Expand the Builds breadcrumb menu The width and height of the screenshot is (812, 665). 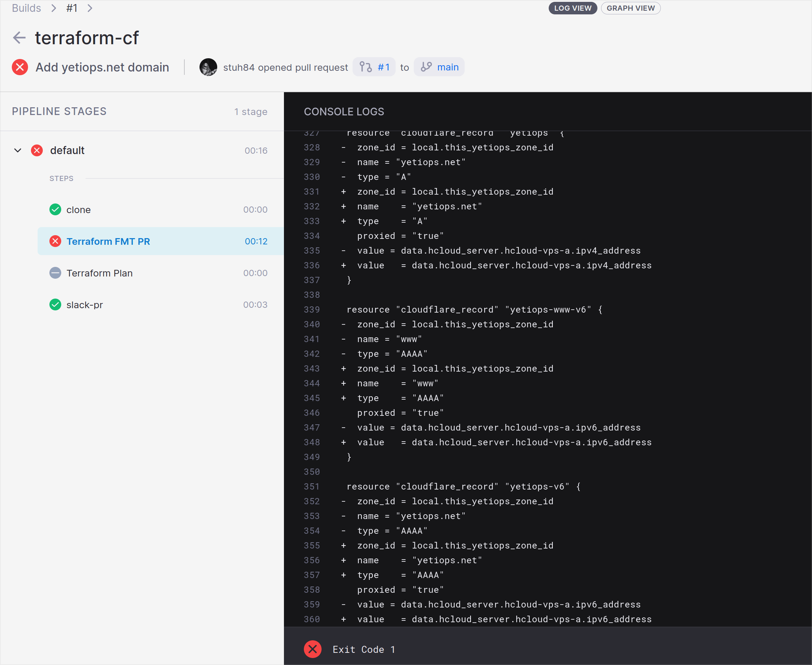[54, 8]
